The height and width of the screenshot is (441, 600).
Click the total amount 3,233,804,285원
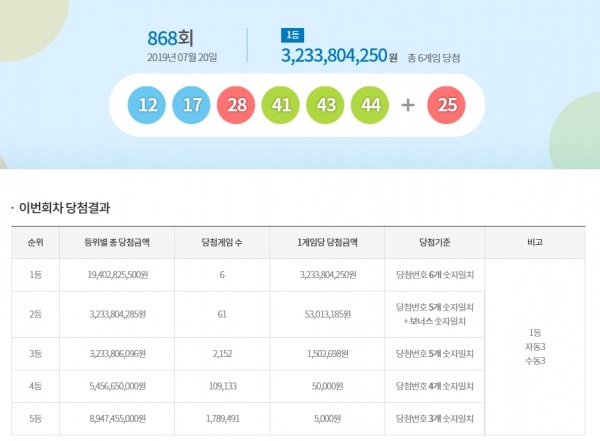117,314
